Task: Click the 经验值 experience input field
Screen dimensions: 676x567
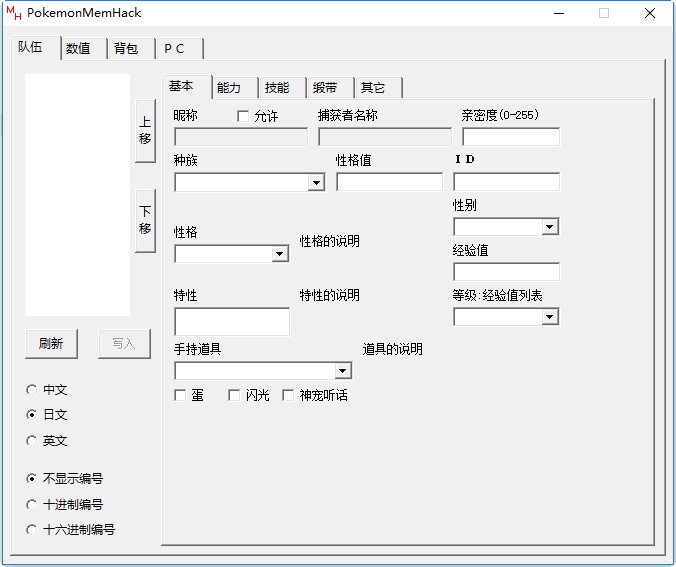Action: point(506,272)
